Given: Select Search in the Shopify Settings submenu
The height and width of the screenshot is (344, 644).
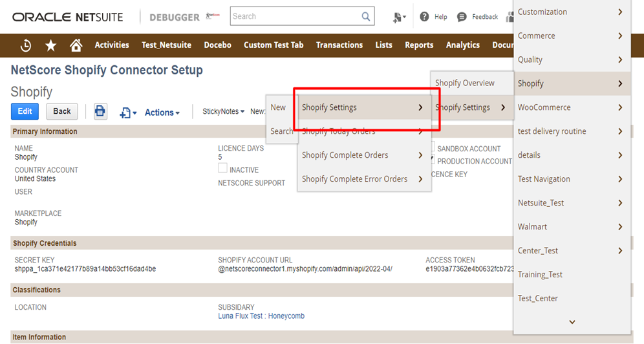Looking at the screenshot, I should coord(282,131).
